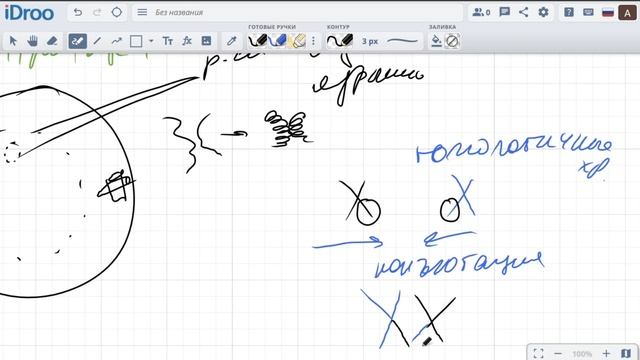The width and height of the screenshot is (640, 360).
Task: Choose the blue ready-made pen
Action: click(x=278, y=41)
